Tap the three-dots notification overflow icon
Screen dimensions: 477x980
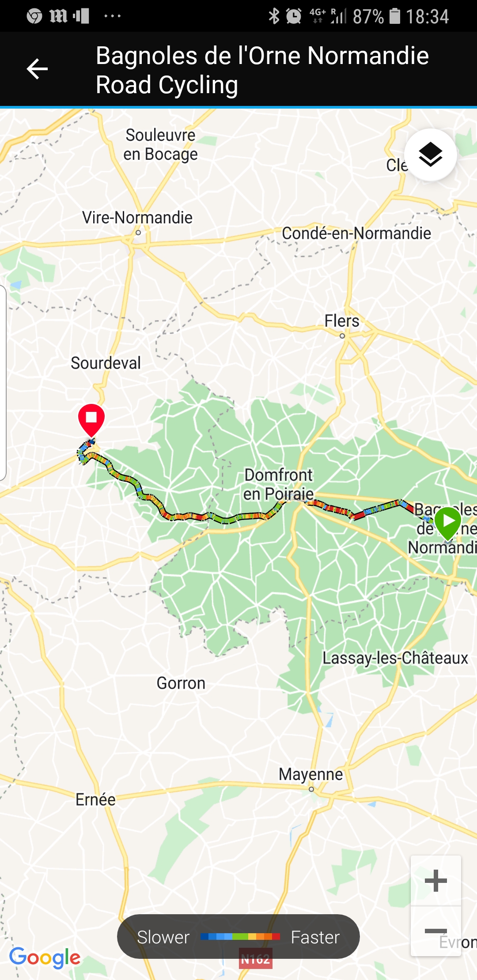(x=113, y=16)
